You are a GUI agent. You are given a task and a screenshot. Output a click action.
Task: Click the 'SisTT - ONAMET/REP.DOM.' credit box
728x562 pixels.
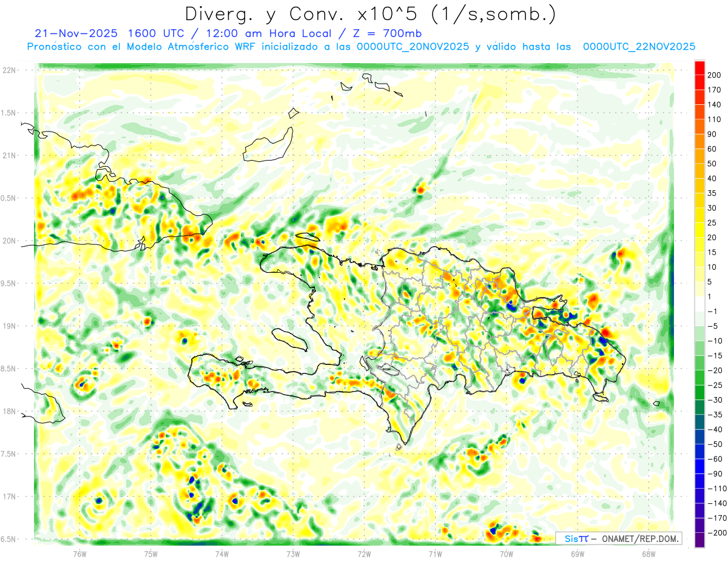click(619, 538)
